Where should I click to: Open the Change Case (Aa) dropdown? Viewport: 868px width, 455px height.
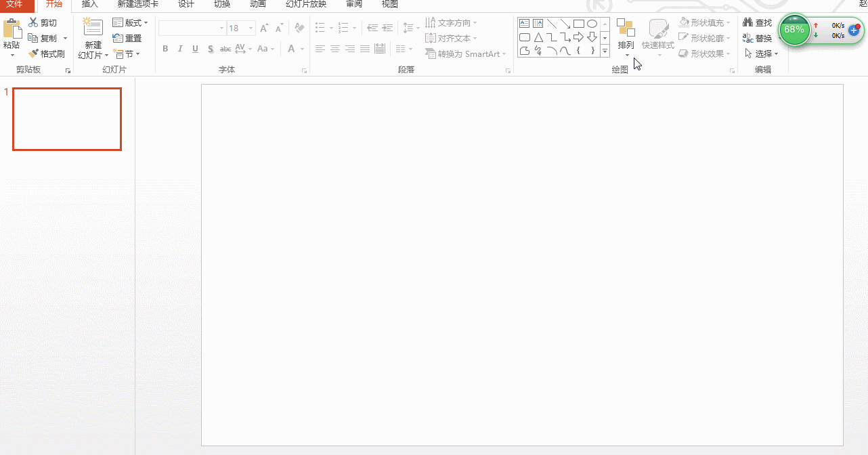click(266, 49)
